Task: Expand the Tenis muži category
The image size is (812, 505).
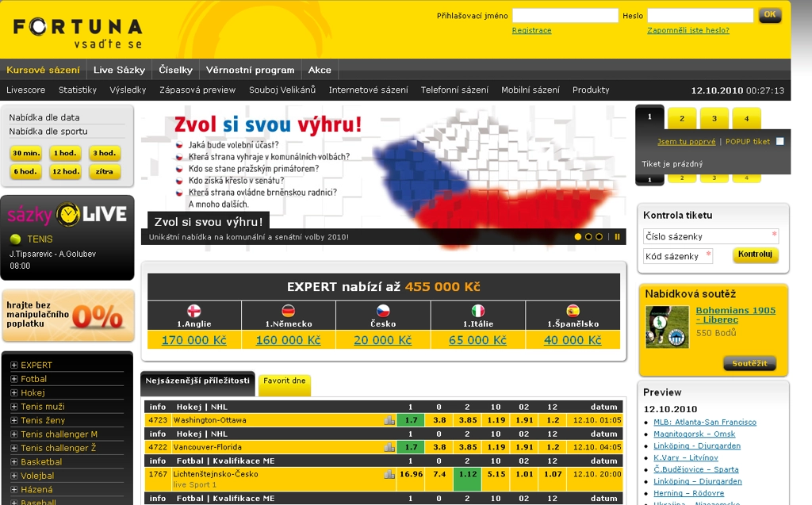Action: 14,407
